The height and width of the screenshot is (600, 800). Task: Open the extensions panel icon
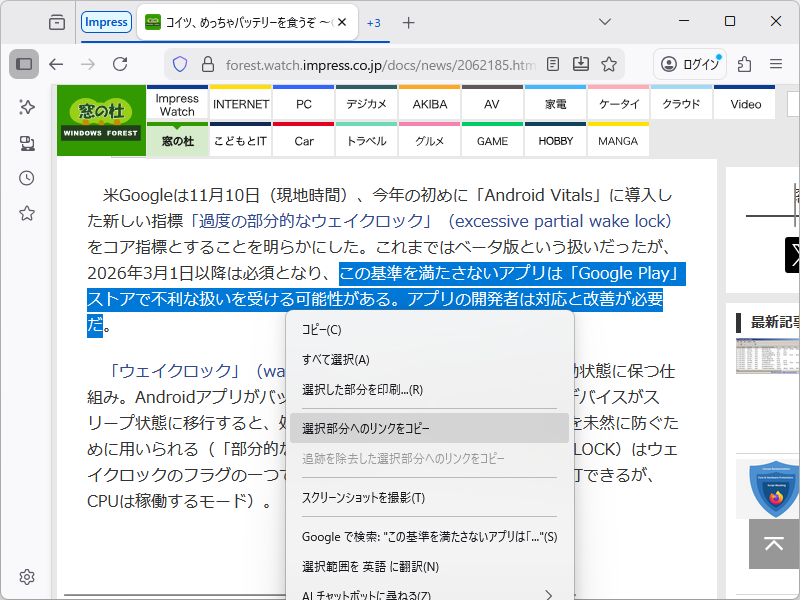point(743,63)
